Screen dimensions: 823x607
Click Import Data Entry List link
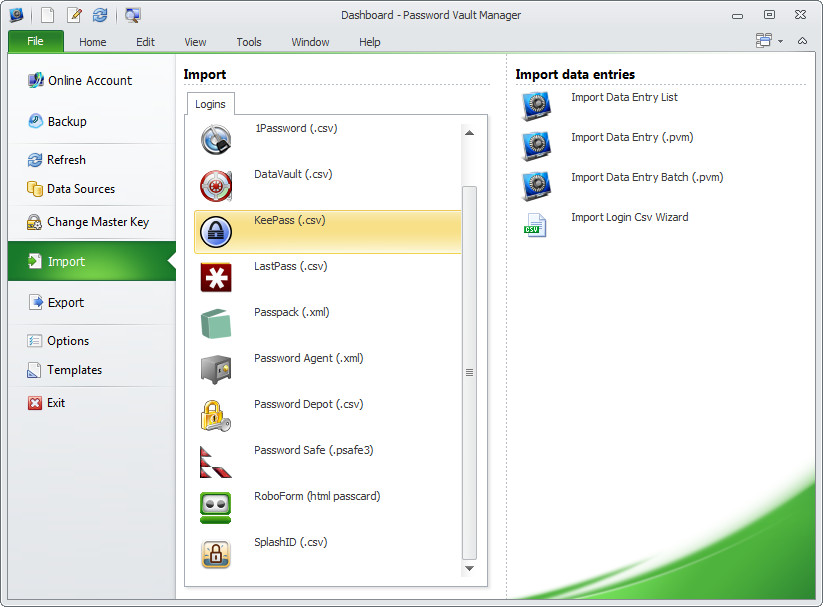point(624,97)
